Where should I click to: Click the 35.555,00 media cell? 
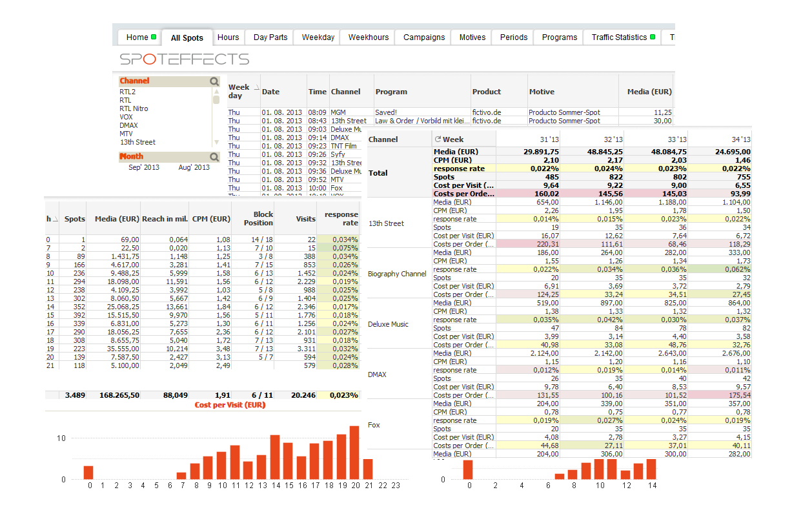(x=114, y=349)
